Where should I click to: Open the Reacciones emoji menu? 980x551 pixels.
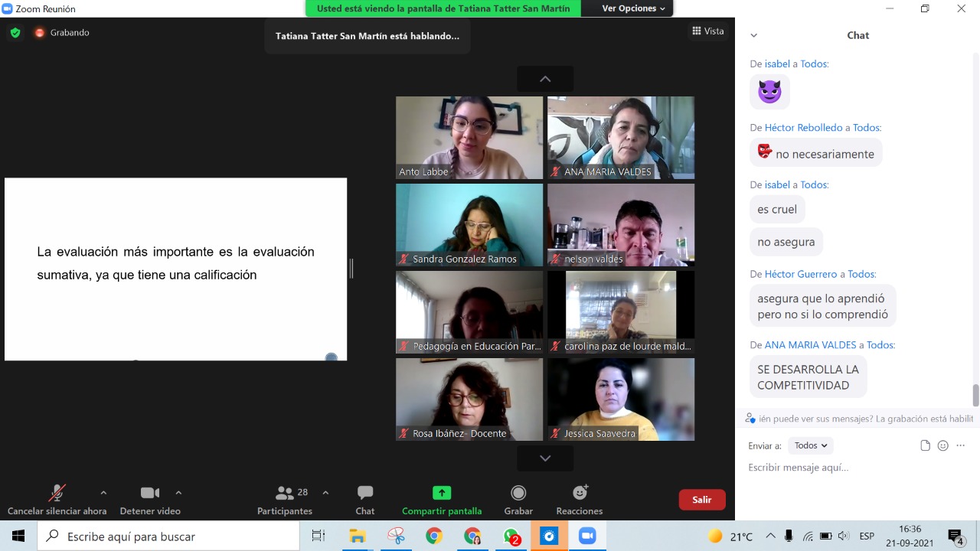(x=580, y=494)
